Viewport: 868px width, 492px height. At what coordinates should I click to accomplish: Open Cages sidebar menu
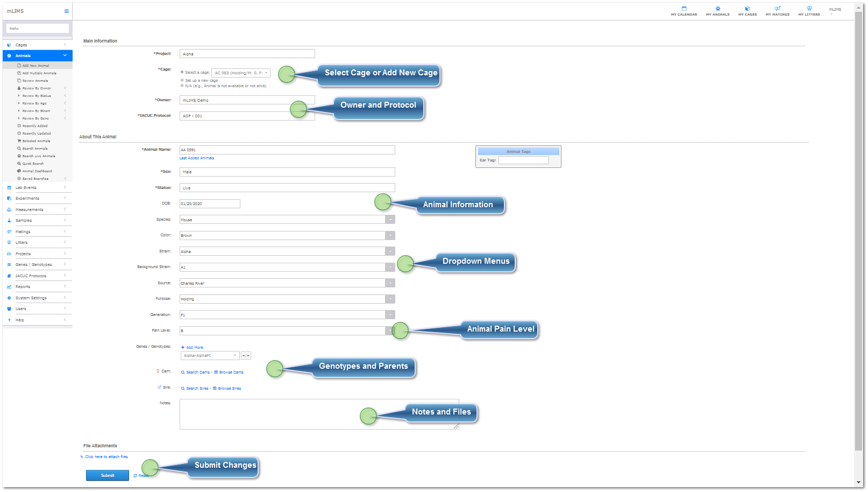point(38,45)
